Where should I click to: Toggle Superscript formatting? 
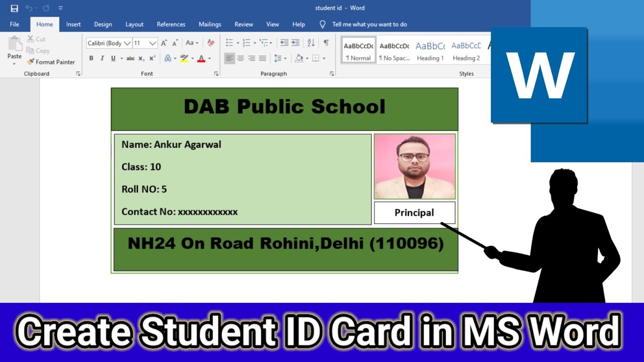click(x=152, y=58)
